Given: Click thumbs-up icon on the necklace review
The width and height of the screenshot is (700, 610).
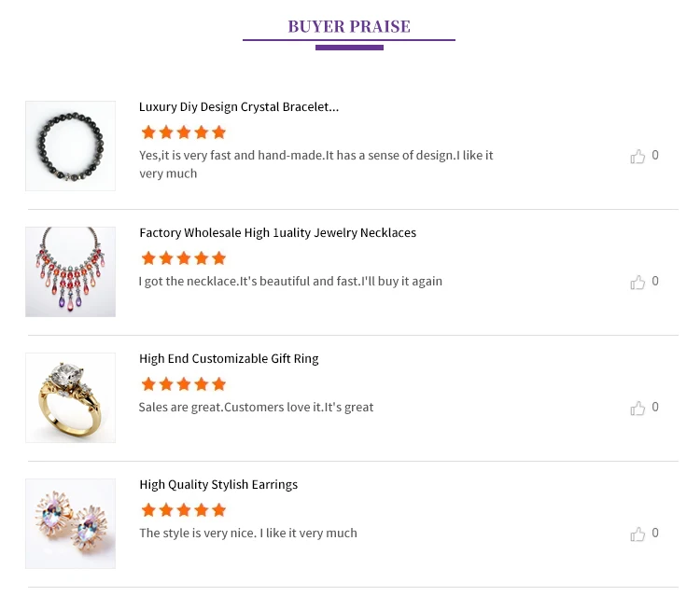Looking at the screenshot, I should (x=638, y=282).
